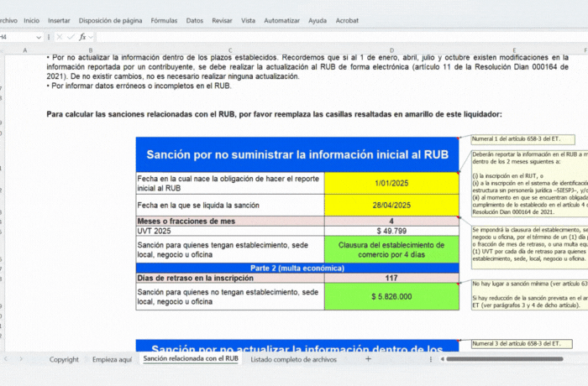Screen dimensions: 588x386
Task: Select the Parte 2 (multa económica) header
Action: (297, 268)
